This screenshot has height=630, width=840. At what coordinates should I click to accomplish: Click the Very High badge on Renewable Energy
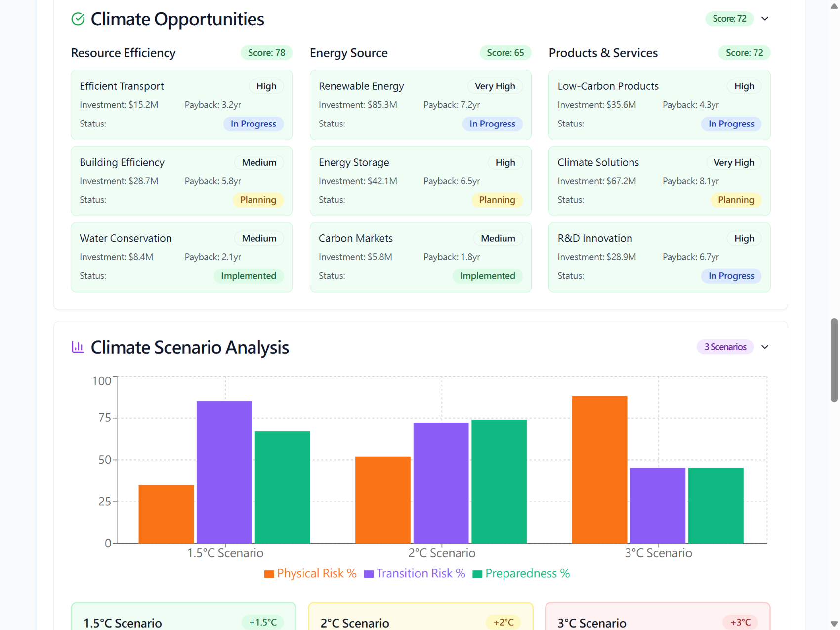[495, 86]
